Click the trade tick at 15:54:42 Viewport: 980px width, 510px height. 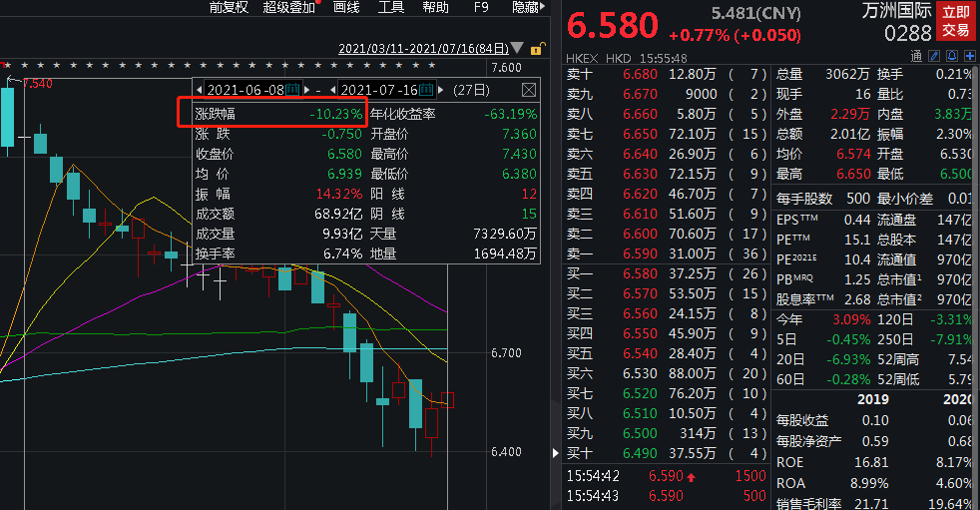(667, 476)
